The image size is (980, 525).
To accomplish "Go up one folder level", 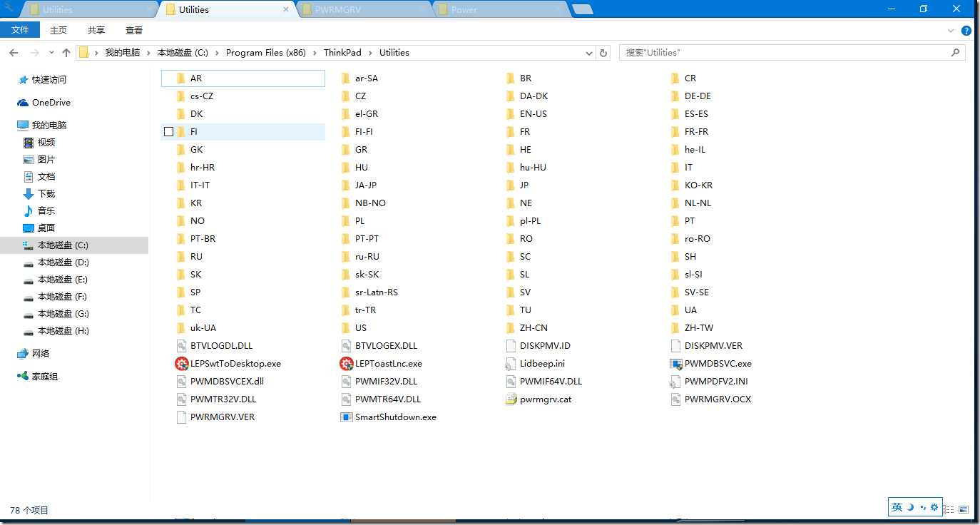I will pyautogui.click(x=66, y=53).
